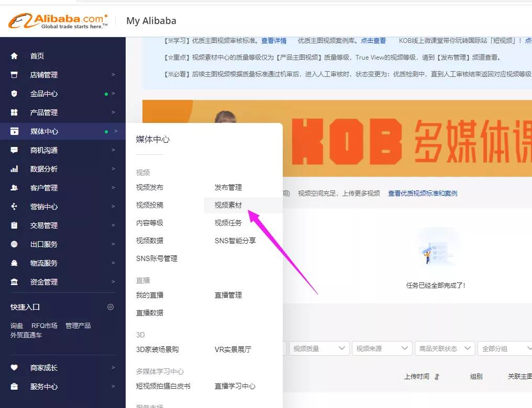Click the briefcase icon beside 服务中心
532x408 pixels.
(x=14, y=387)
